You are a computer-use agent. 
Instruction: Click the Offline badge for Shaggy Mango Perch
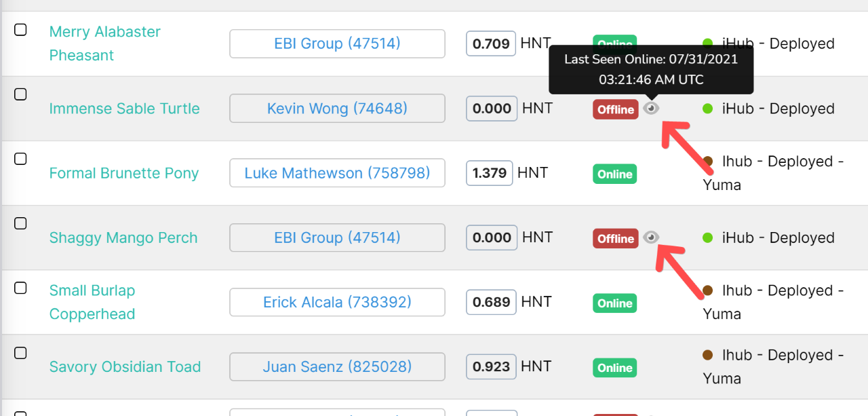click(x=616, y=238)
